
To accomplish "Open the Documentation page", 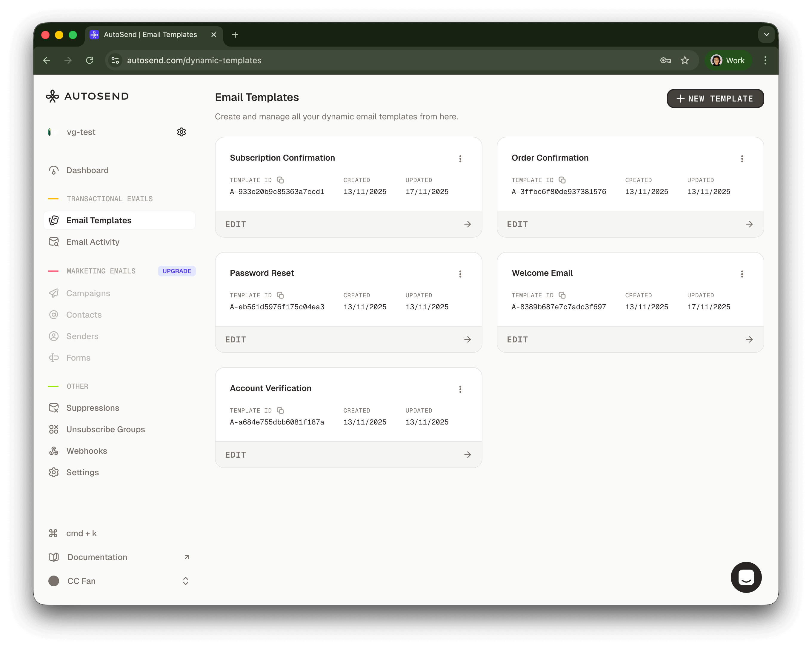I will pyautogui.click(x=97, y=557).
